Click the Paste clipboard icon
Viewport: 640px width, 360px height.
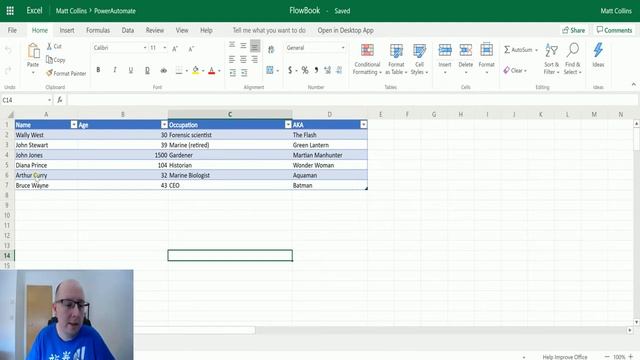click(33, 52)
